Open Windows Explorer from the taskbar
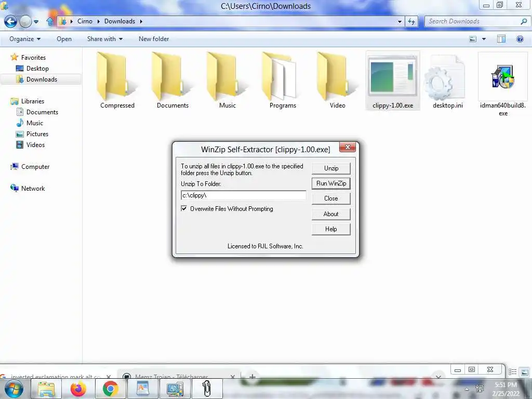The width and height of the screenshot is (532, 399). coord(46,389)
